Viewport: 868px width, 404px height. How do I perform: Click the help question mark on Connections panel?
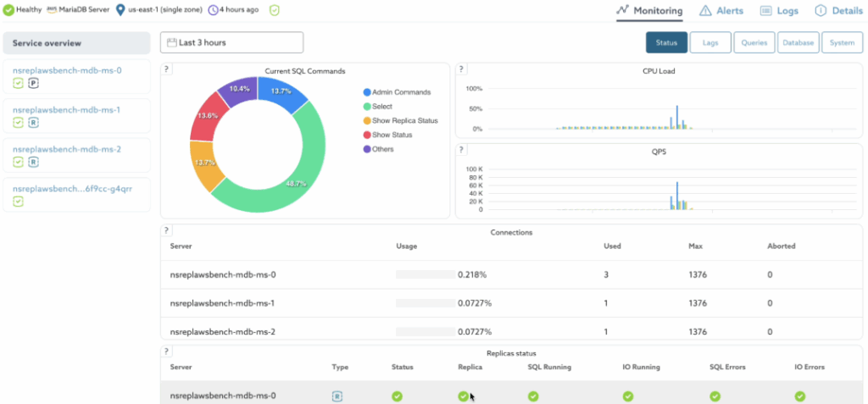coord(167,230)
